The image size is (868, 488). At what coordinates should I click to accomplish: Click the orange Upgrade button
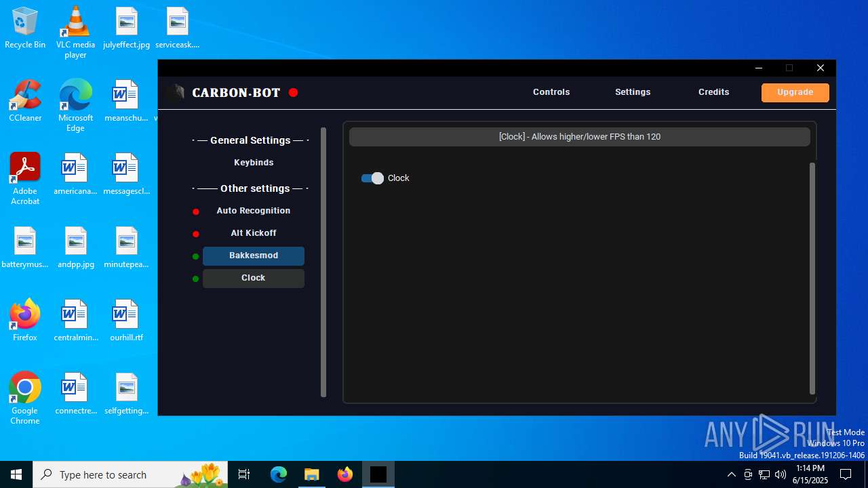[795, 92]
